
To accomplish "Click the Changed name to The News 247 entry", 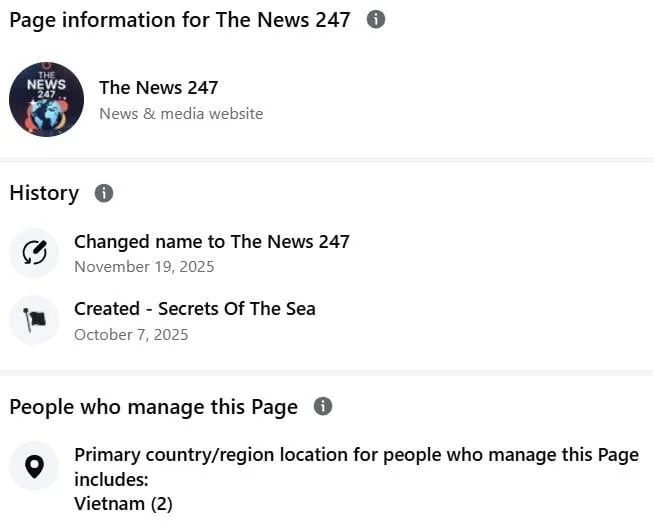I will click(212, 241).
